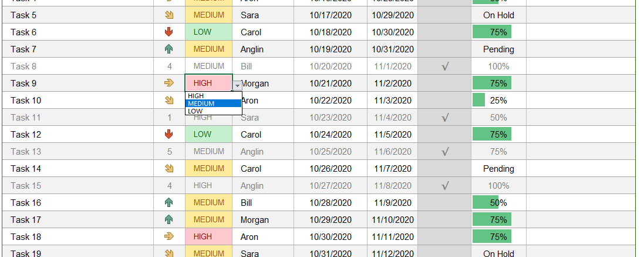Select the 10/28/2020 start date for Task 16
The height and width of the screenshot is (257, 644).
(331, 203)
